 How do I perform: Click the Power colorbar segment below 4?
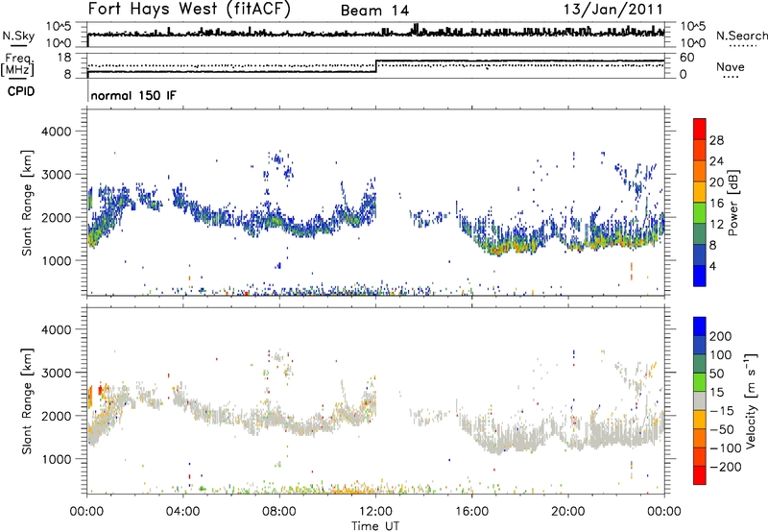pyautogui.click(x=700, y=276)
